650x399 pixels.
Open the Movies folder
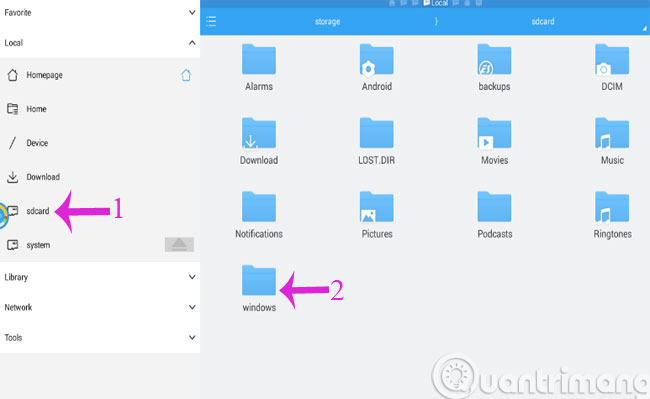point(494,141)
